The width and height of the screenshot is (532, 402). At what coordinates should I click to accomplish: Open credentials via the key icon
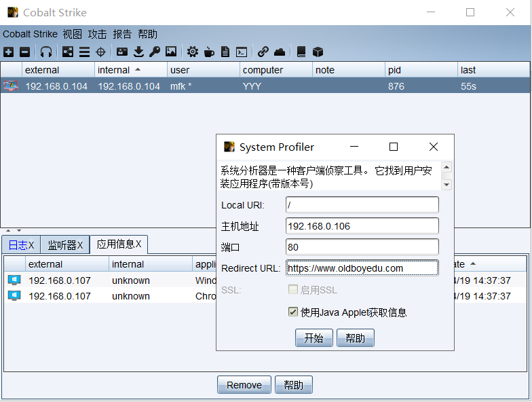(x=155, y=52)
